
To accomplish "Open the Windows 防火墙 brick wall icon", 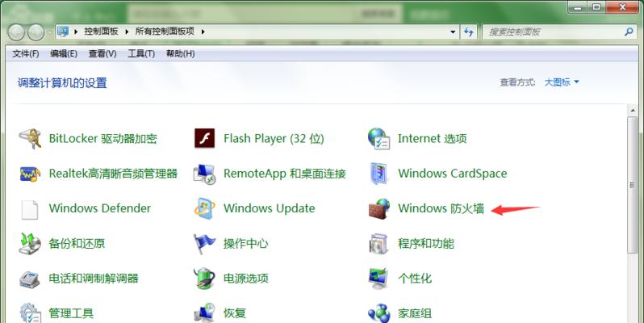I will [378, 209].
